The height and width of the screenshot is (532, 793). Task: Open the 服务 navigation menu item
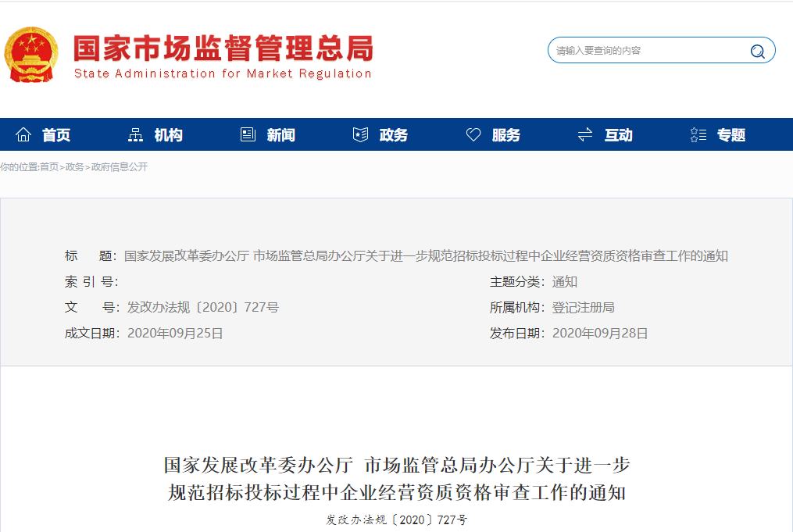505,135
